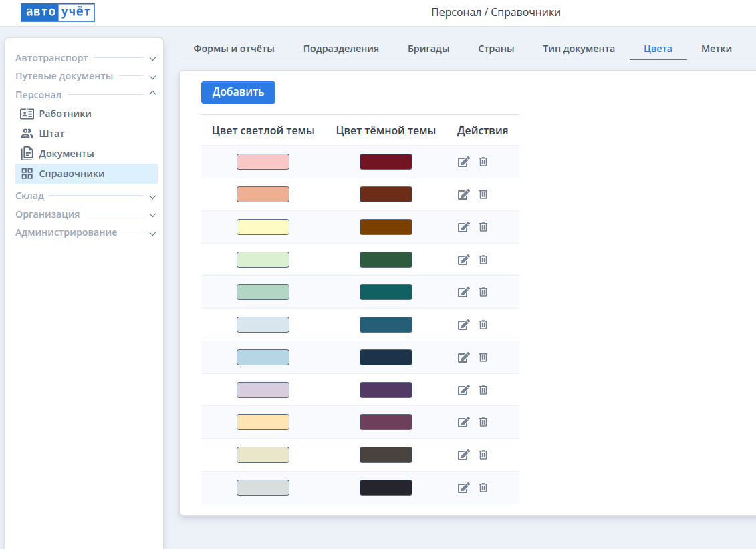This screenshot has width=756, height=549.
Task: Edit the pale green color row
Action: [x=463, y=260]
